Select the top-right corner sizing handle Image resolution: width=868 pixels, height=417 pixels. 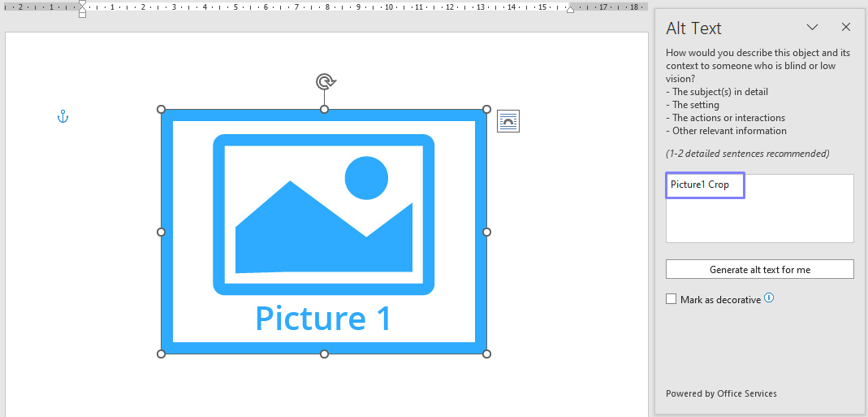point(487,109)
